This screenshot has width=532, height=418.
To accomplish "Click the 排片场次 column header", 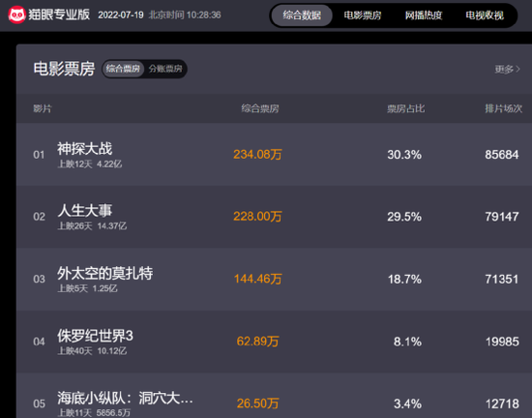I will (503, 108).
